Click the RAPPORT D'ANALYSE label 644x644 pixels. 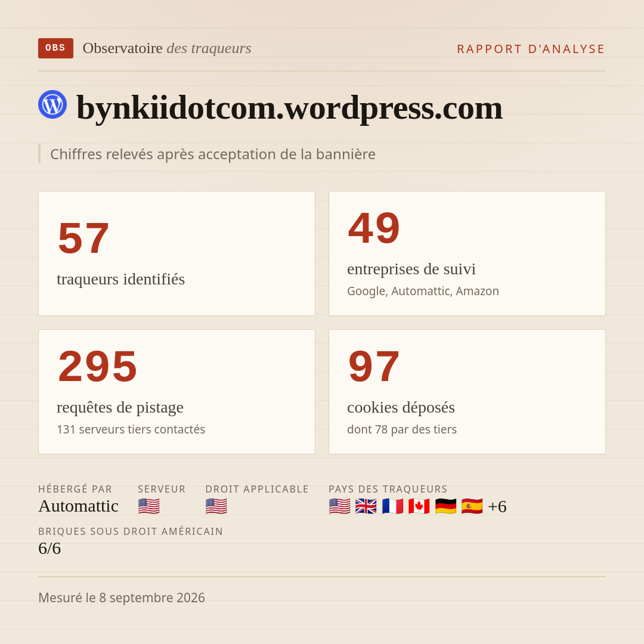tap(531, 49)
